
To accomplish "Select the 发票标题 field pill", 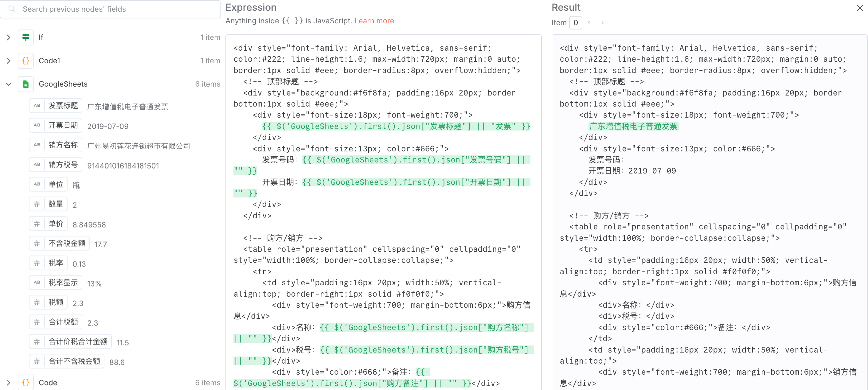I will [56, 105].
